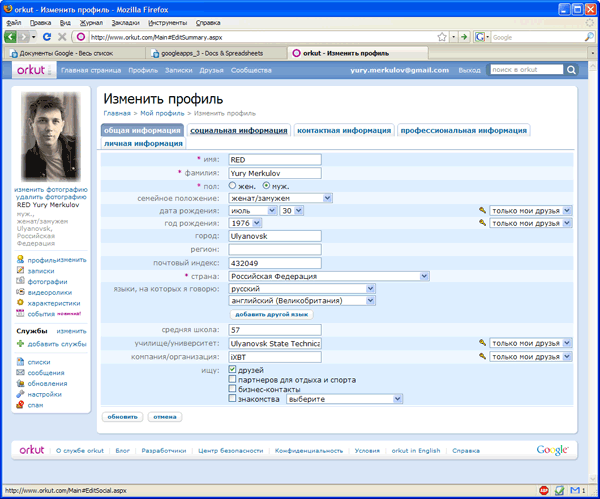Viewport: 600px width, 499px height.
Task: Click the magnifier icon in browser search box
Action: click(x=589, y=37)
